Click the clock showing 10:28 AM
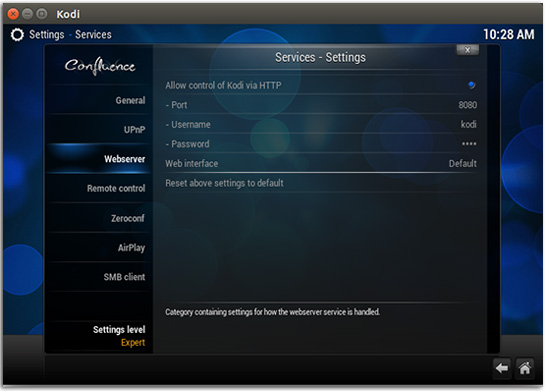 coord(509,34)
